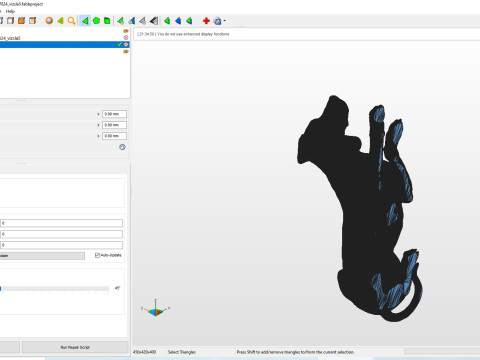The image size is (480, 360).
Task: Click the grey sphere view icon
Action: (x=49, y=21)
